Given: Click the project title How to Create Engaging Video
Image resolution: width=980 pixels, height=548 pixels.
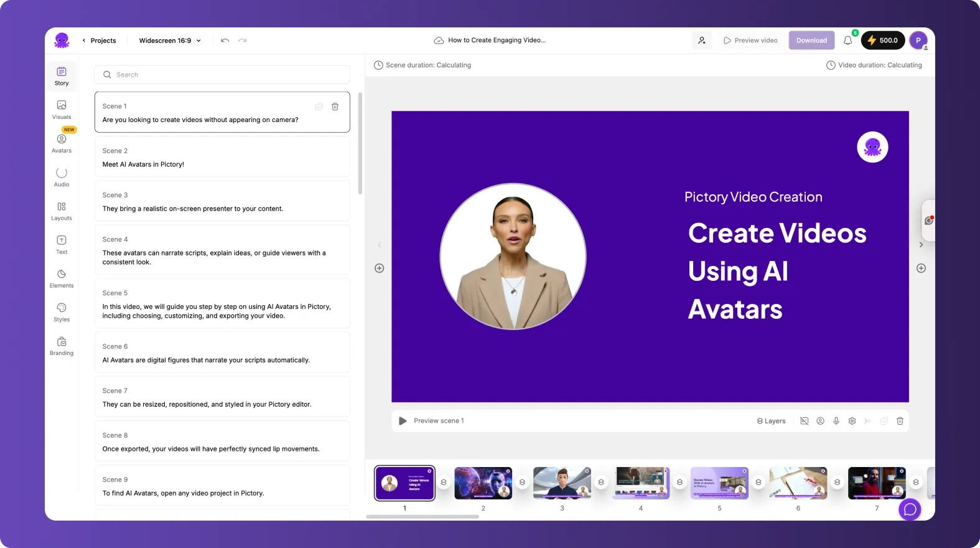Looking at the screenshot, I should pos(497,40).
